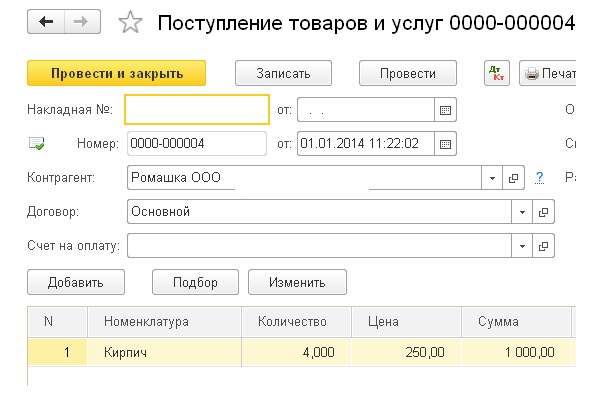
Task: Focus the Накладная № input field
Action: (x=197, y=110)
